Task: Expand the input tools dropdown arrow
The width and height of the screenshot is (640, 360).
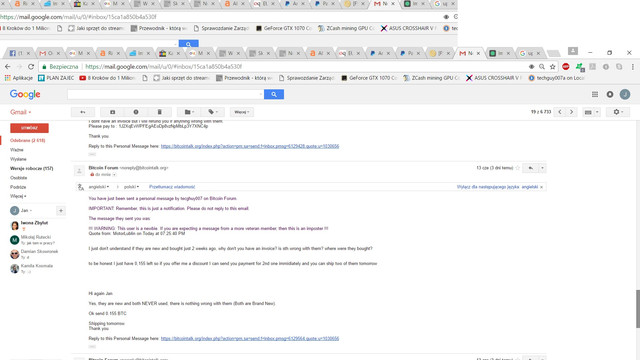Action: pos(597,112)
